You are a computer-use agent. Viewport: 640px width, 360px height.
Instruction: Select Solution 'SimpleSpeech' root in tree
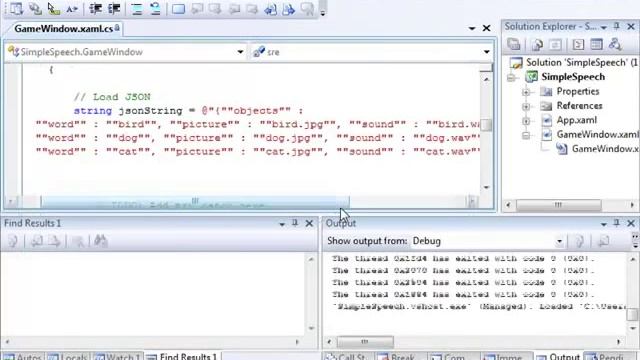pyautogui.click(x=581, y=62)
